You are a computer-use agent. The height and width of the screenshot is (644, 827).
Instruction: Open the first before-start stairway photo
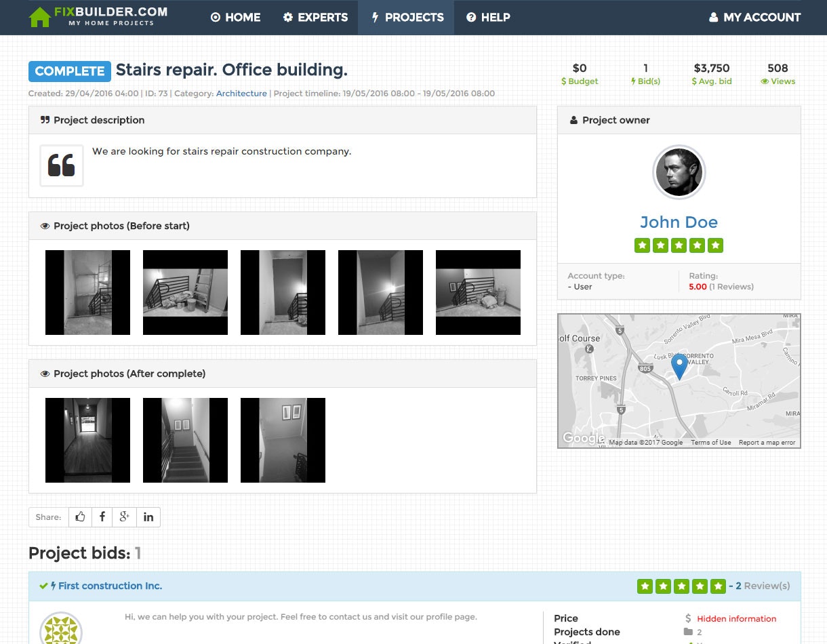87,292
